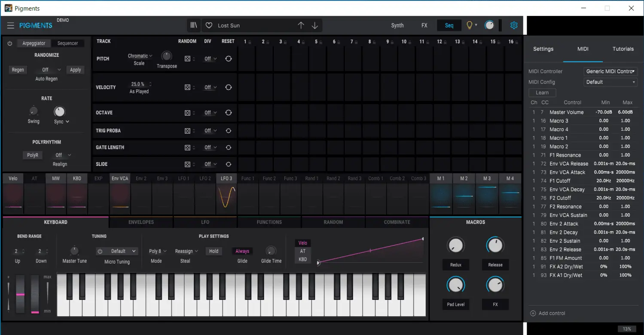Adjust the Master Volume knob in header
The image size is (644, 335).
489,25
